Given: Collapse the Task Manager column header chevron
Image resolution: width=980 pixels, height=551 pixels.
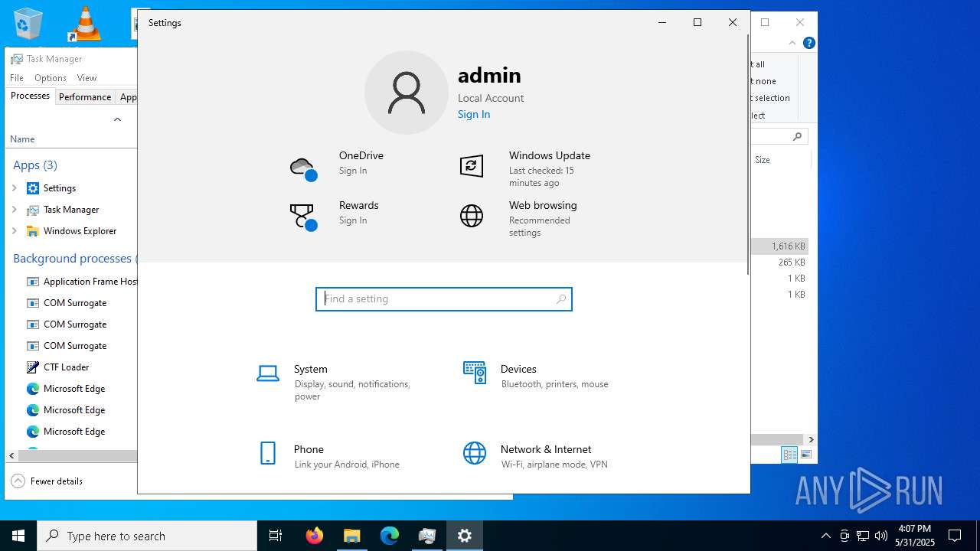Looking at the screenshot, I should tap(117, 119).
